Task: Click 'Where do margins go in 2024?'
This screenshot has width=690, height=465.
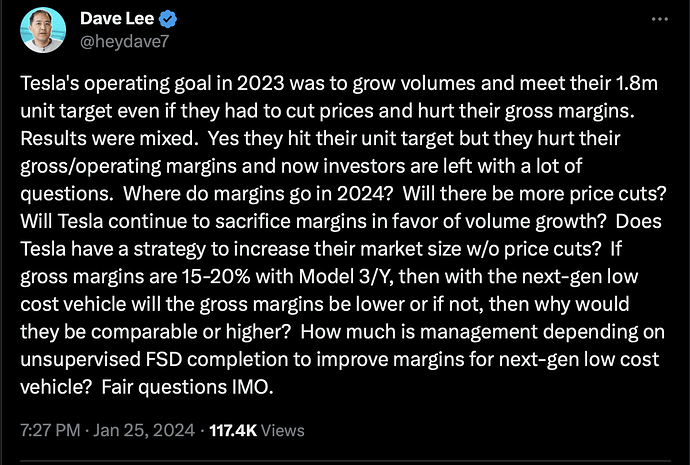Action: tap(258, 194)
